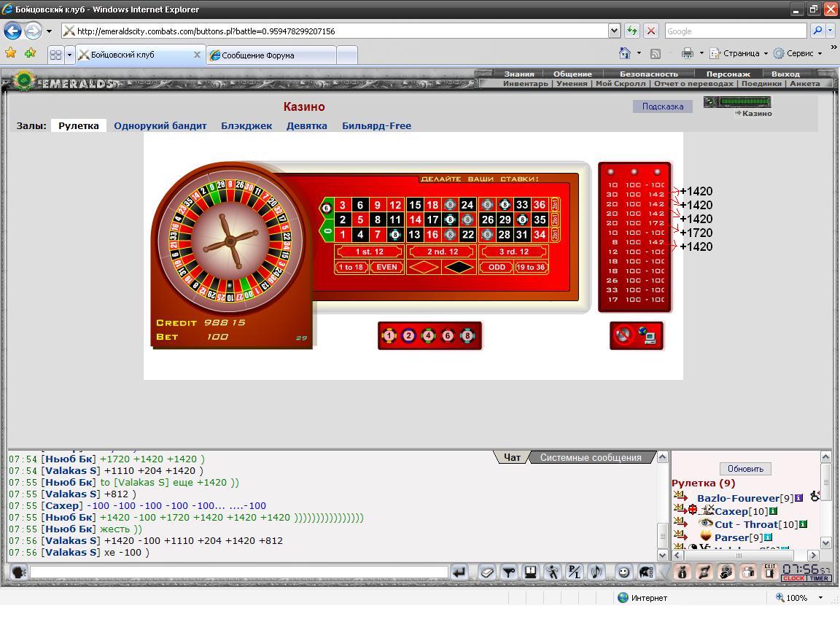This screenshot has width=840, height=630.
Task: Select the 8-value betting chip
Action: (x=467, y=336)
